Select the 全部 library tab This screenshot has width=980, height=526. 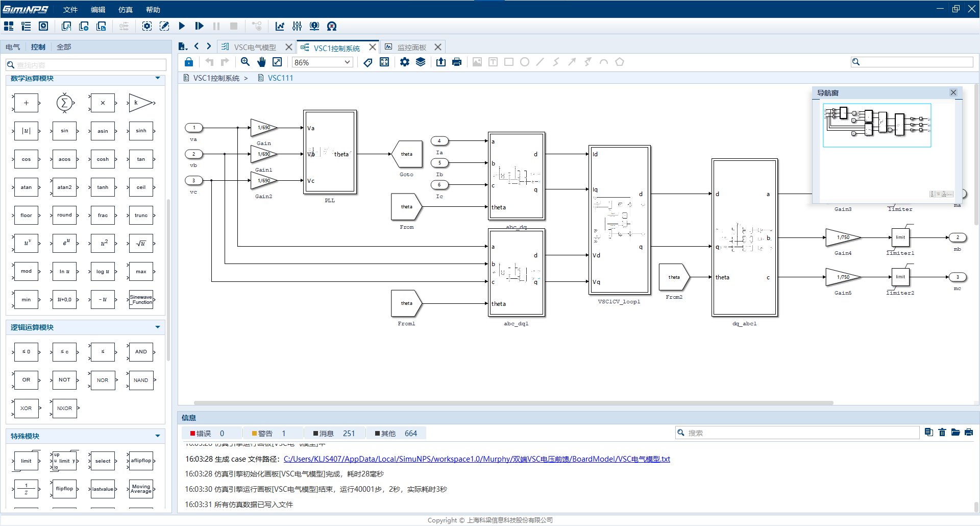64,47
